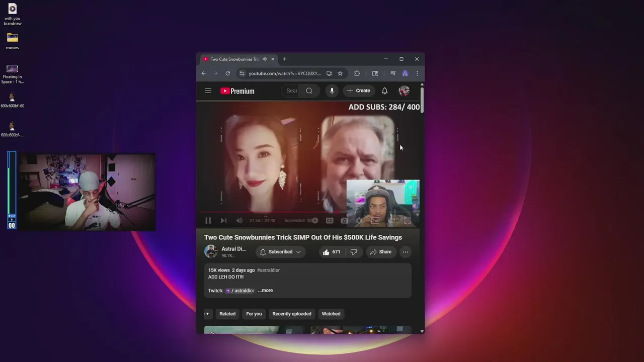Click the browser window vertical scrollbar

422,99
